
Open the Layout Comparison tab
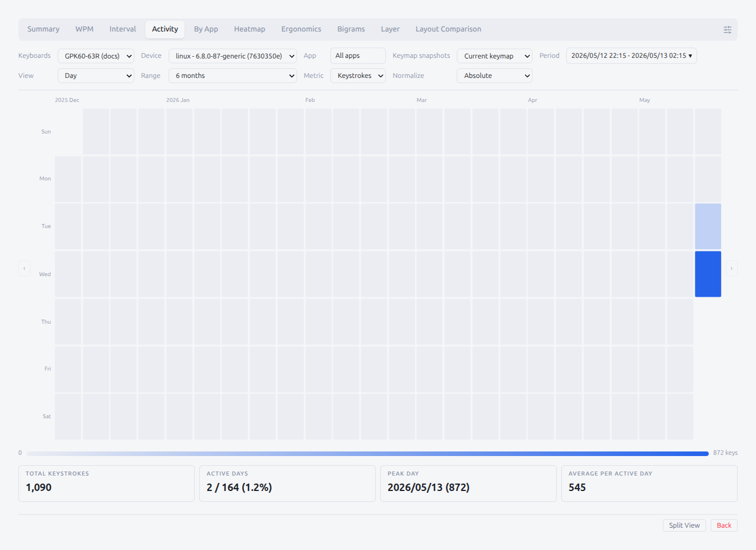tap(448, 29)
